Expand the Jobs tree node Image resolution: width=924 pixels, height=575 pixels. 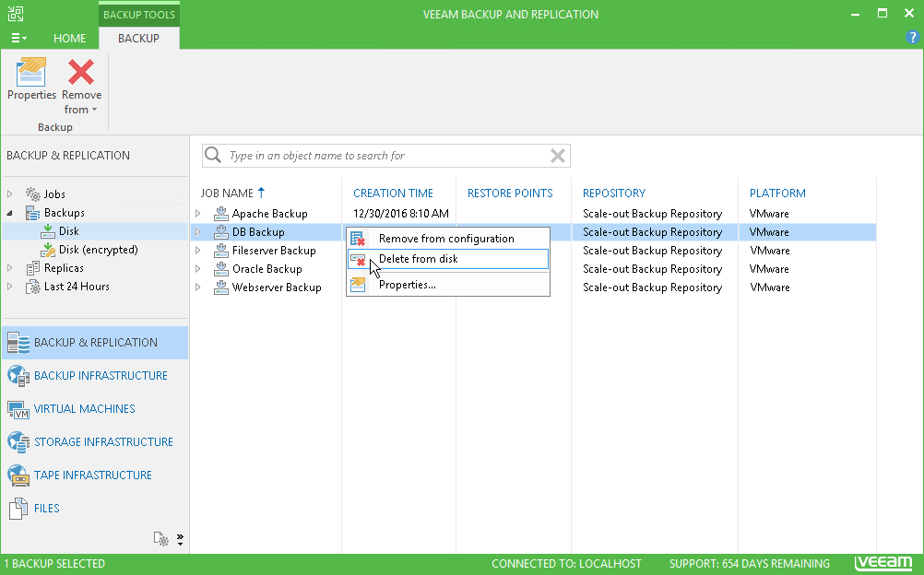[10, 194]
